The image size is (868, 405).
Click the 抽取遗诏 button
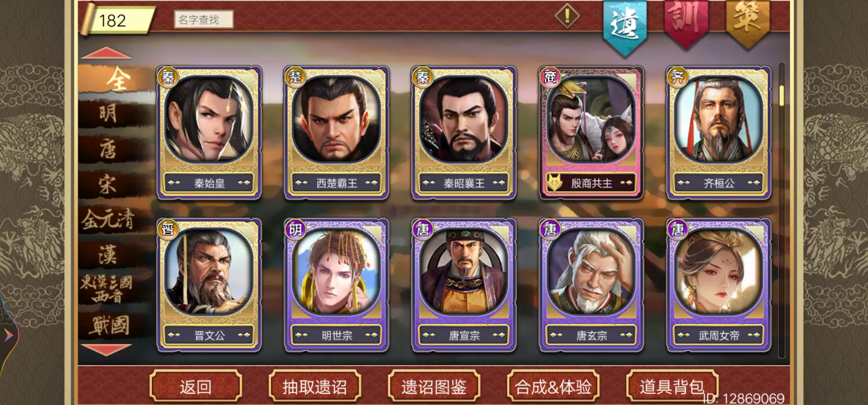click(x=315, y=386)
